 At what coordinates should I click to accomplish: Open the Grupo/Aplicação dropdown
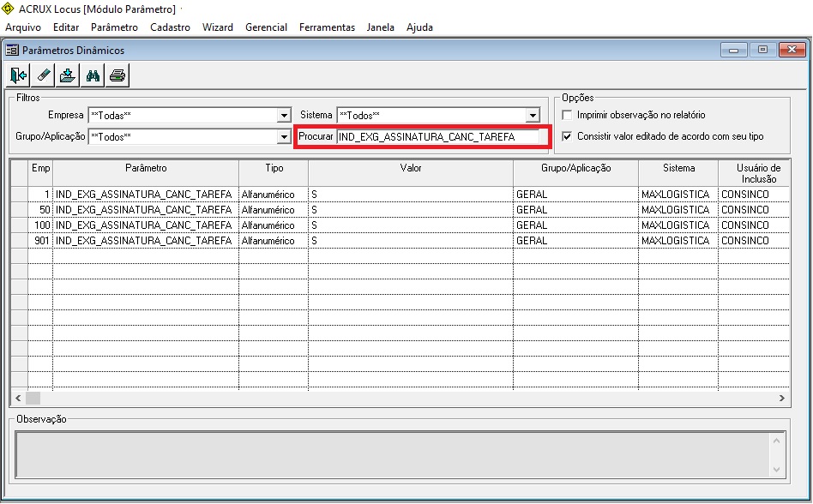tap(284, 137)
